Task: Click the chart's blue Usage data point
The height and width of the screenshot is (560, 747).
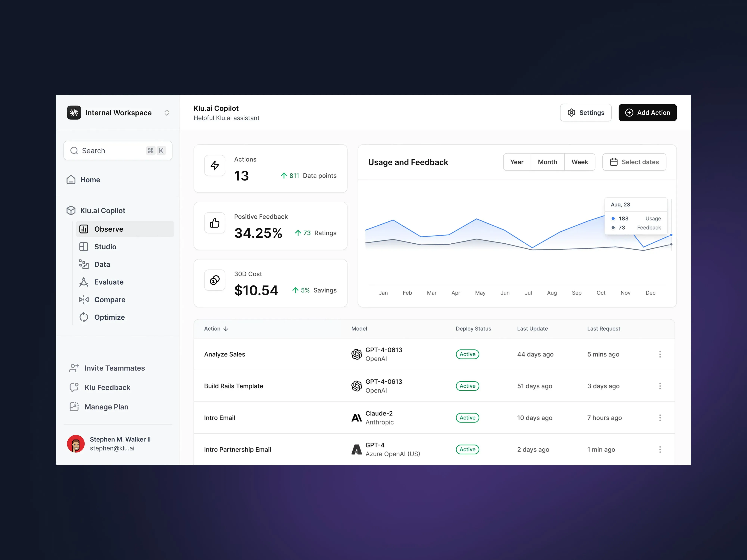Action: [x=671, y=235]
